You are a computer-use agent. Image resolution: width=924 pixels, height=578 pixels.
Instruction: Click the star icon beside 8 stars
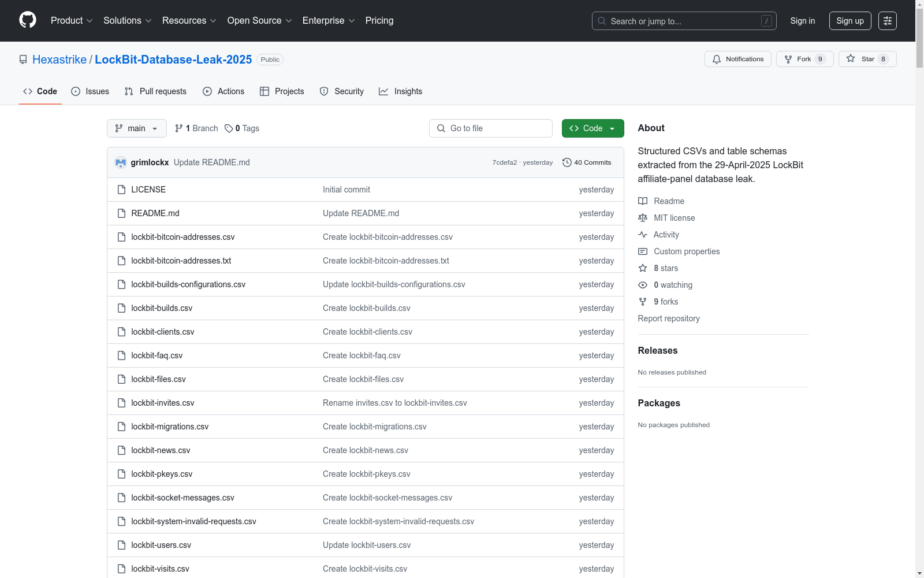[643, 268]
